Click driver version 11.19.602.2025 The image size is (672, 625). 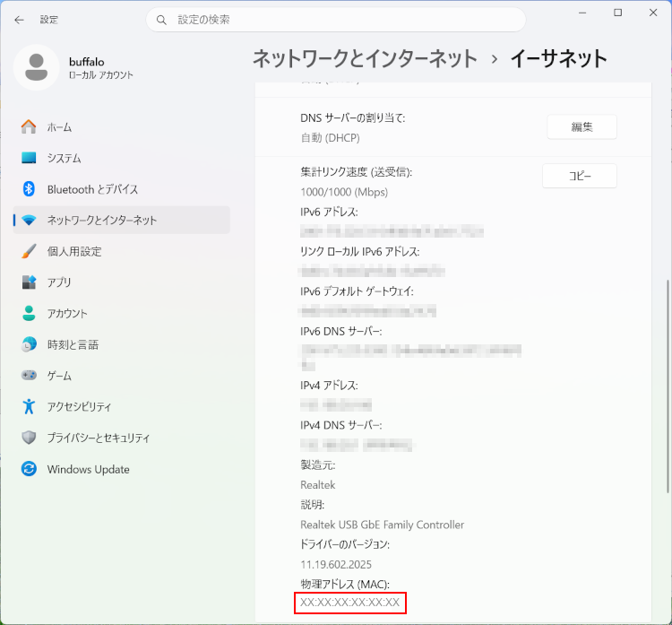tap(336, 565)
